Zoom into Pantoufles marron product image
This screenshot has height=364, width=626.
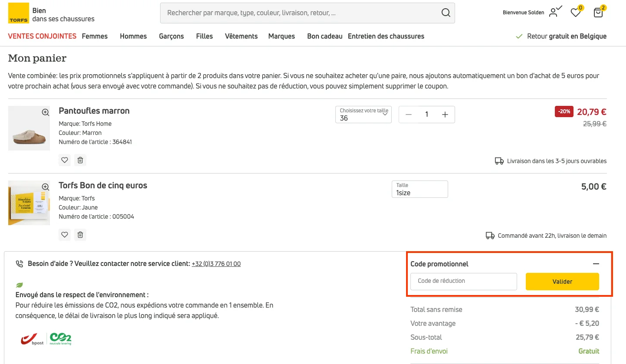46,112
